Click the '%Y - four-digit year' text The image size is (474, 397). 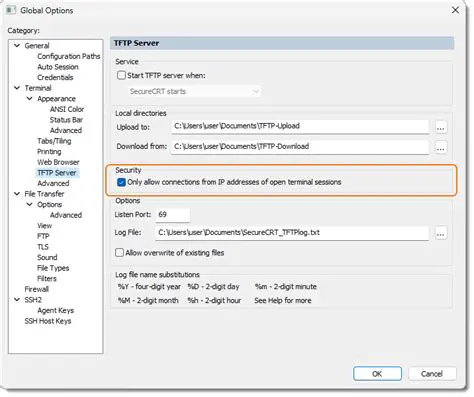(149, 287)
